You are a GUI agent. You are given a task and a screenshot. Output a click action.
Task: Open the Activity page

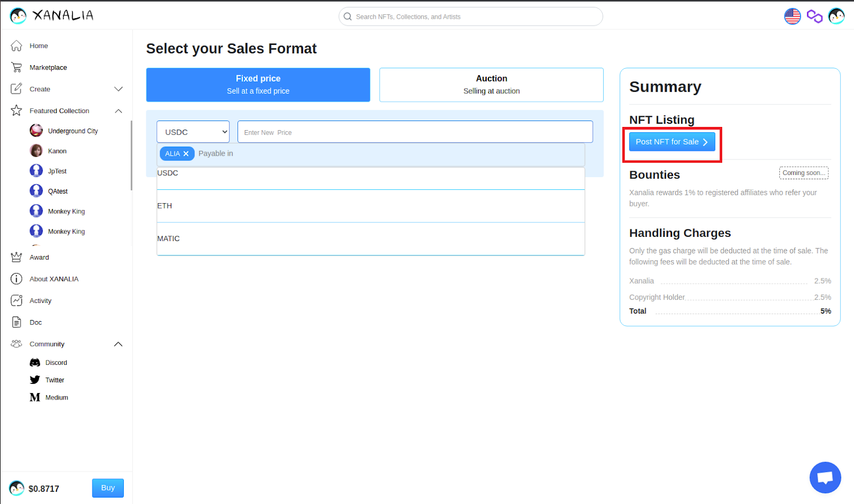41,301
